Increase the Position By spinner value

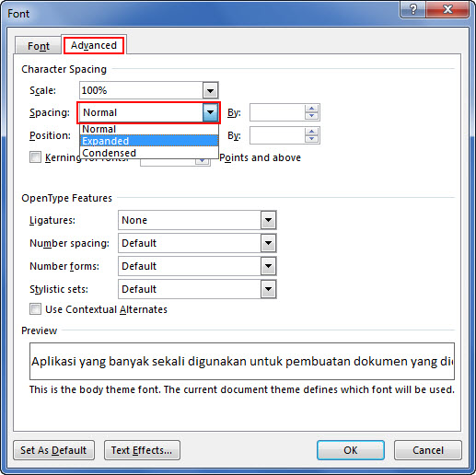click(311, 132)
